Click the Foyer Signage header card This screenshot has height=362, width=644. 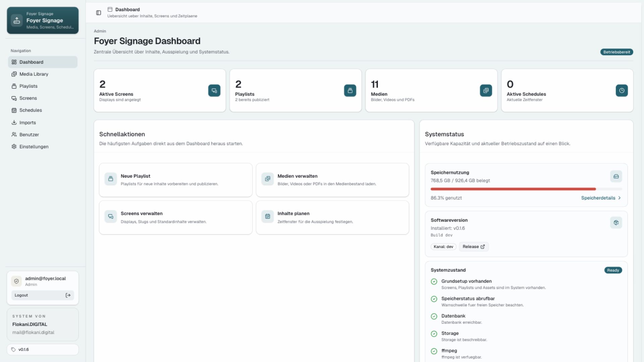click(43, 20)
